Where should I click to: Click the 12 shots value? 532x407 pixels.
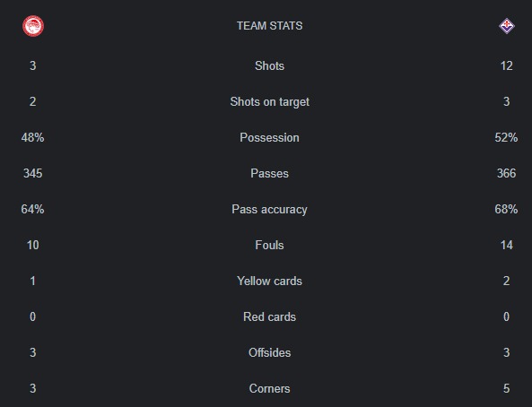coord(507,65)
